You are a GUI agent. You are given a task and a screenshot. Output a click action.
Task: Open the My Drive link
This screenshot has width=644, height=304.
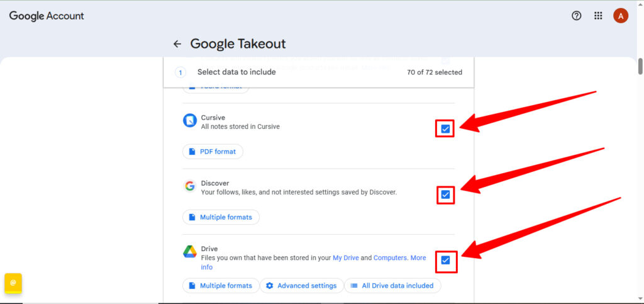click(x=346, y=258)
